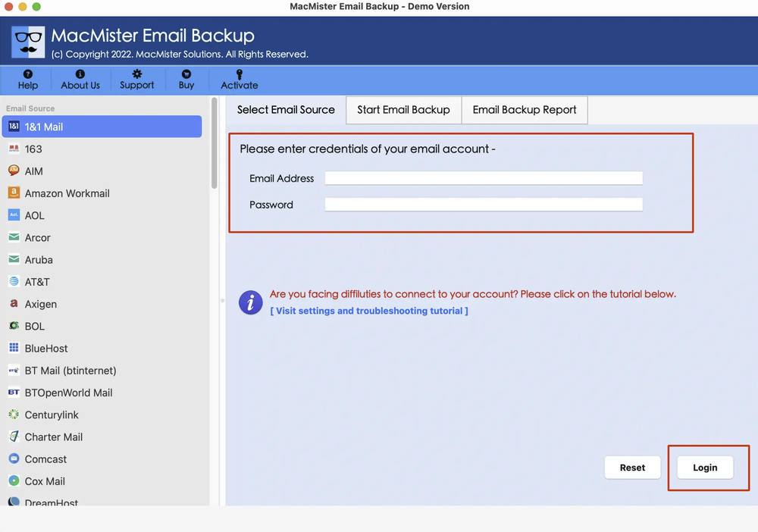Visit settings and troubleshooting tutorial link

[369, 311]
